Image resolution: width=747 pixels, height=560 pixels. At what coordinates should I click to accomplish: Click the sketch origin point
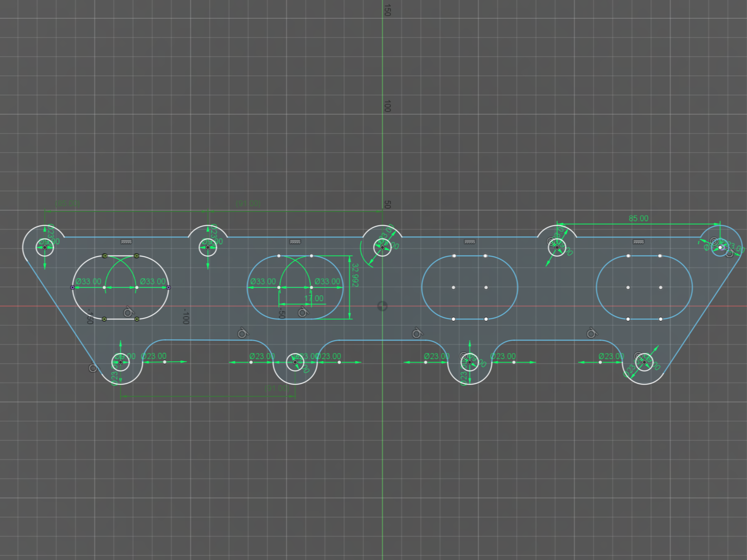pos(382,306)
